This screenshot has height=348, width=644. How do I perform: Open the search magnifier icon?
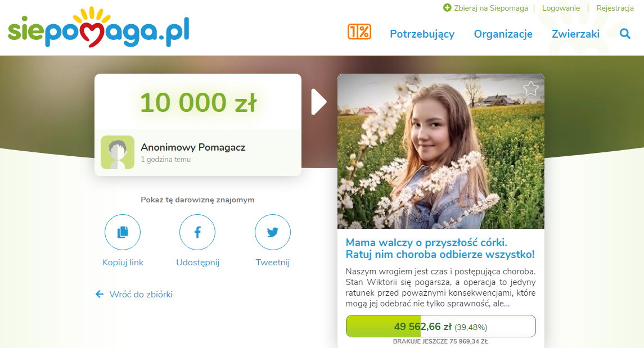625,34
